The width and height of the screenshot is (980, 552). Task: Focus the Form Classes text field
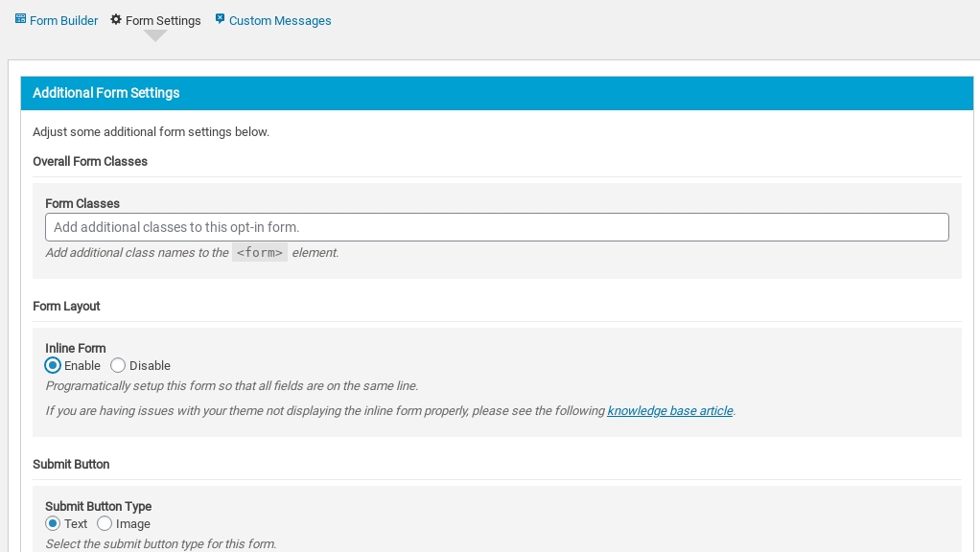(497, 227)
